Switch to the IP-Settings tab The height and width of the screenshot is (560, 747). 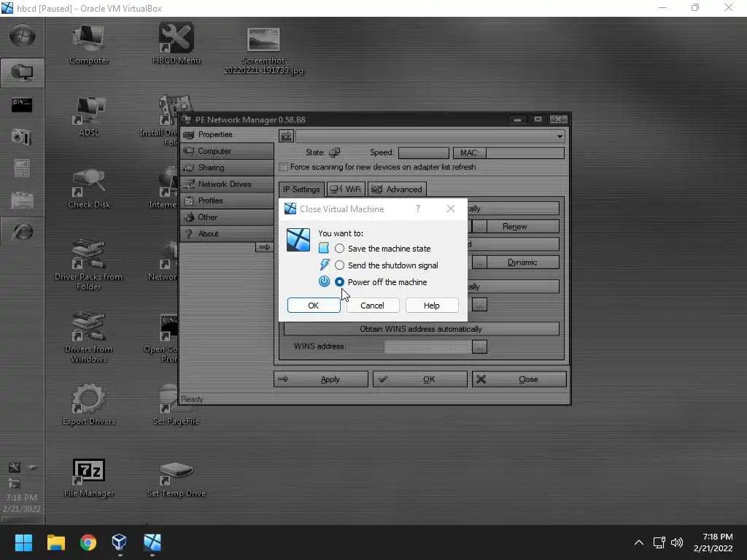click(x=301, y=189)
